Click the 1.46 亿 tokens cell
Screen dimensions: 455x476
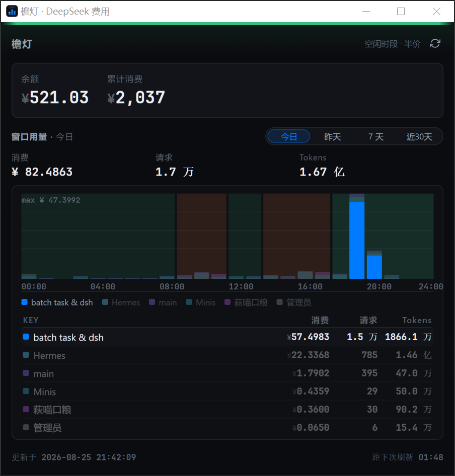coord(414,355)
